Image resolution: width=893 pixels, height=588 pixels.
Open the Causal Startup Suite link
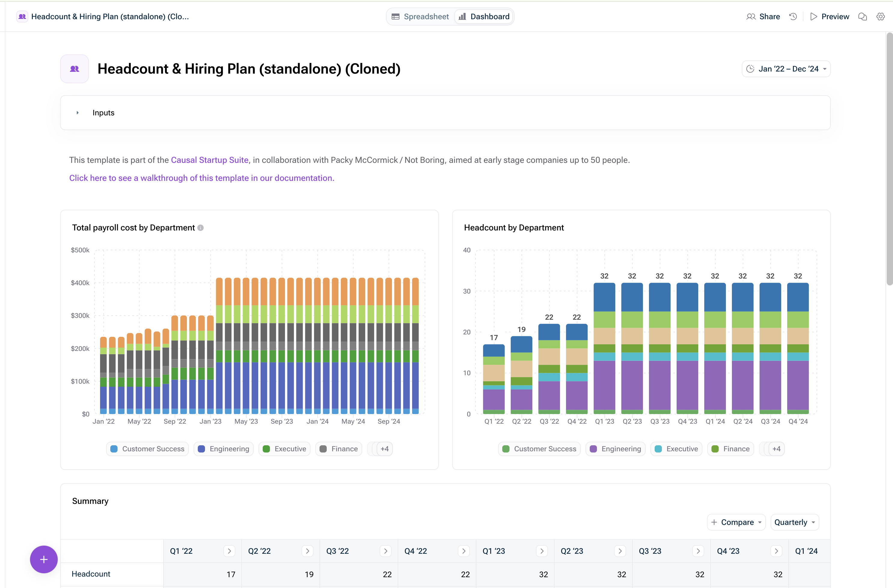coord(210,160)
